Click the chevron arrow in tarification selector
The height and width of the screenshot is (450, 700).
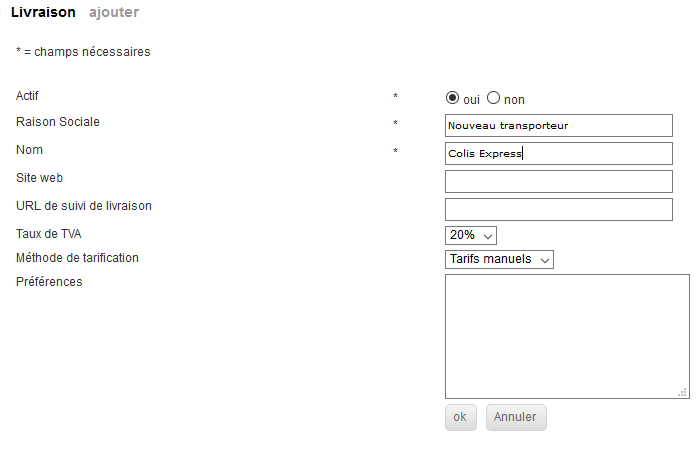click(x=545, y=260)
